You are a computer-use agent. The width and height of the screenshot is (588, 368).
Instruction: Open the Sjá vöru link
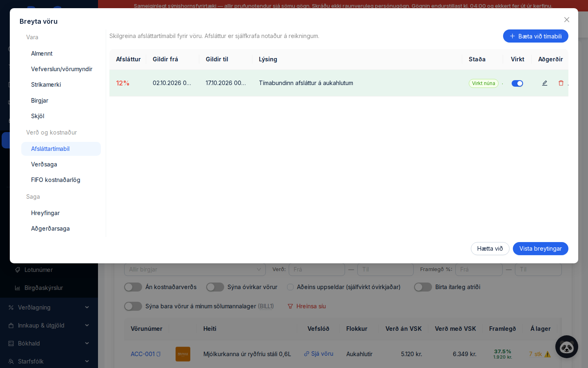(318, 354)
